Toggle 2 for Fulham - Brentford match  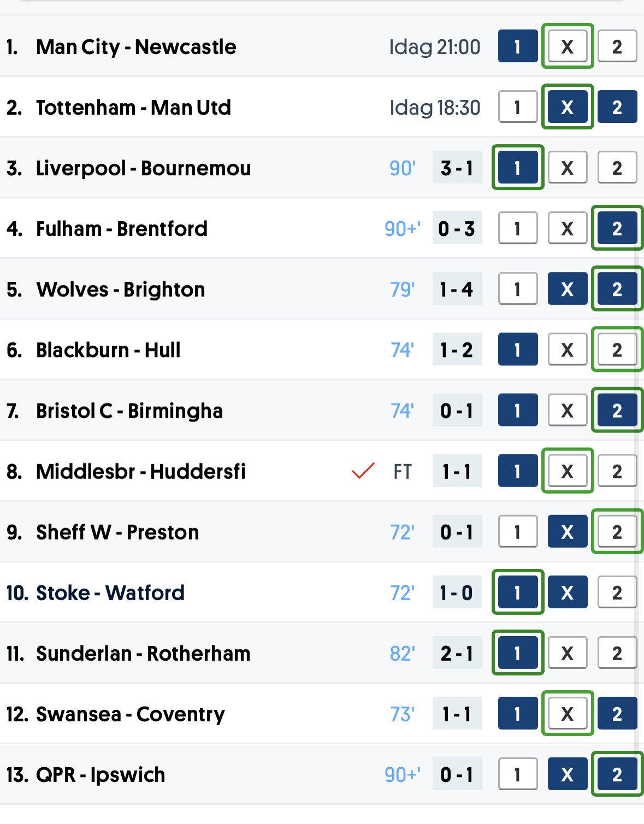point(617,228)
